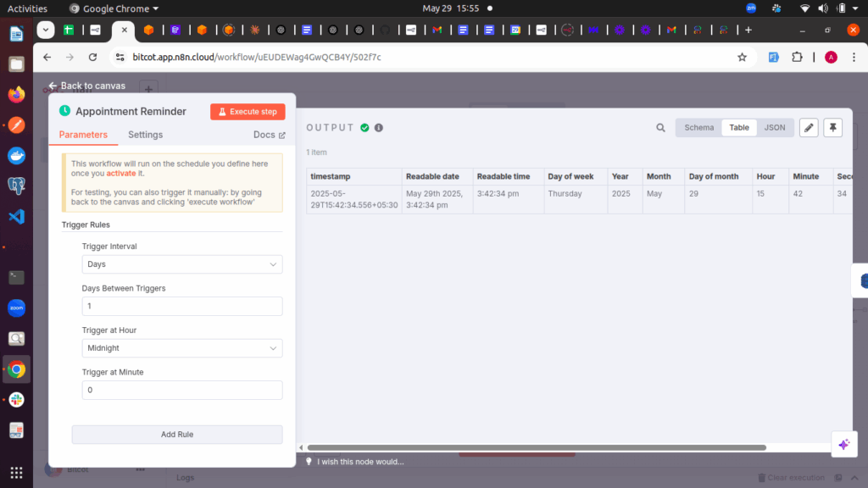Open the Trigger at Hour dropdown
The height and width of the screenshot is (488, 868).
(182, 348)
